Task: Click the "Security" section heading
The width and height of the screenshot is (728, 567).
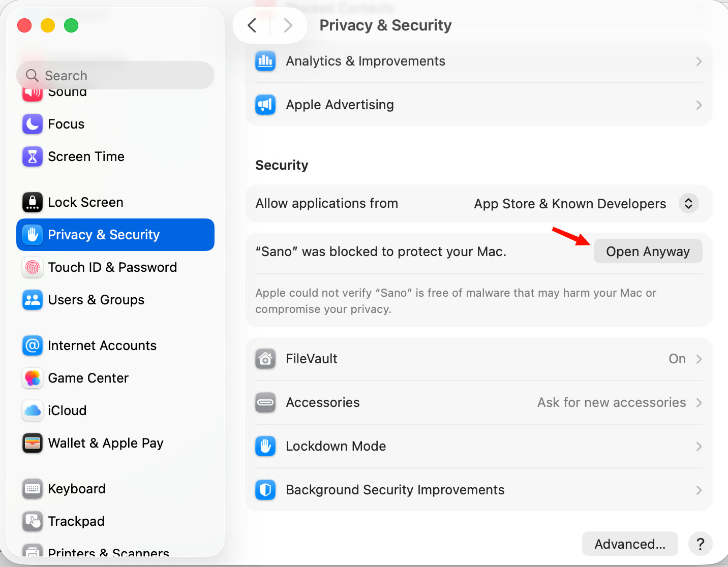Action: pyautogui.click(x=282, y=165)
